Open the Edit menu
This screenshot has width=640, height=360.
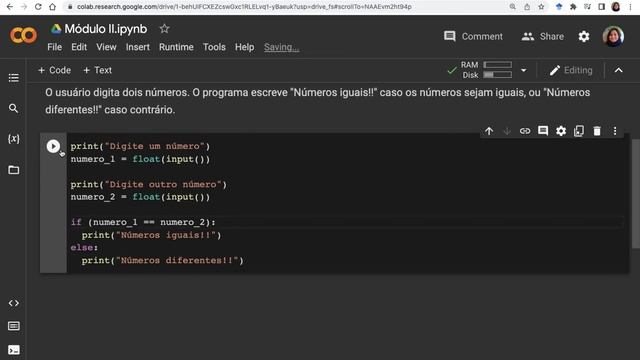point(79,47)
